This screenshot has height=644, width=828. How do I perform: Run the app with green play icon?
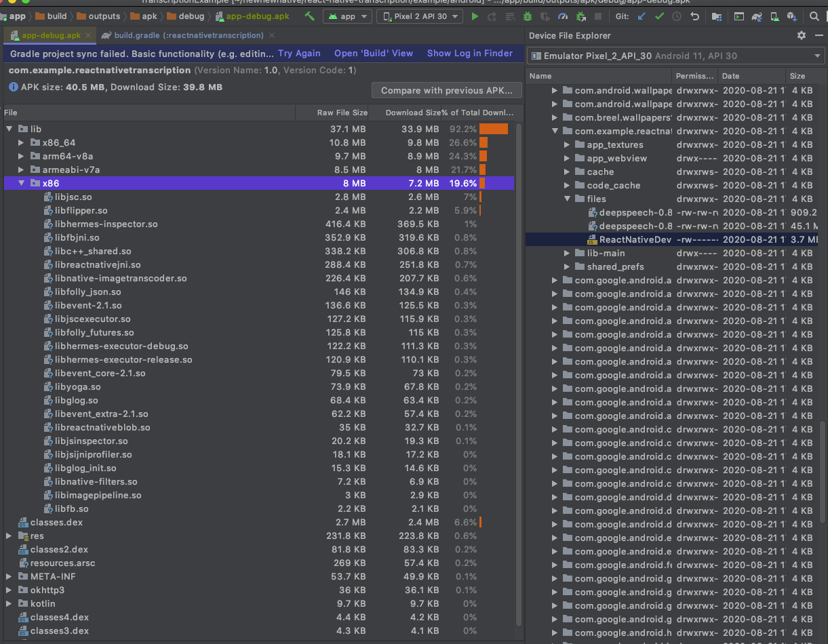[x=475, y=16]
